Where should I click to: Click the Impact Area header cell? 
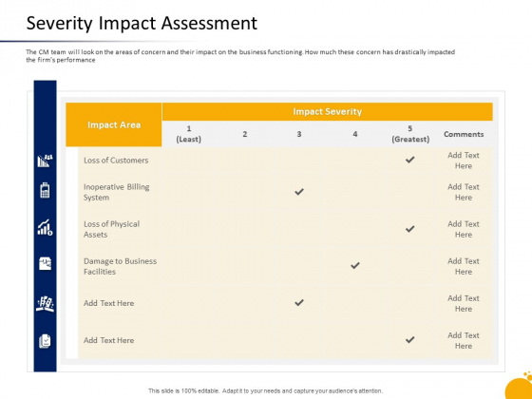pyautogui.click(x=114, y=124)
